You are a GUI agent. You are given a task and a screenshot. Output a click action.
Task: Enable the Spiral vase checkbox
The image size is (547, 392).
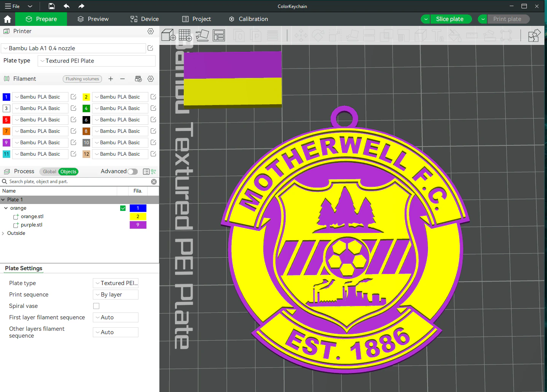96,306
